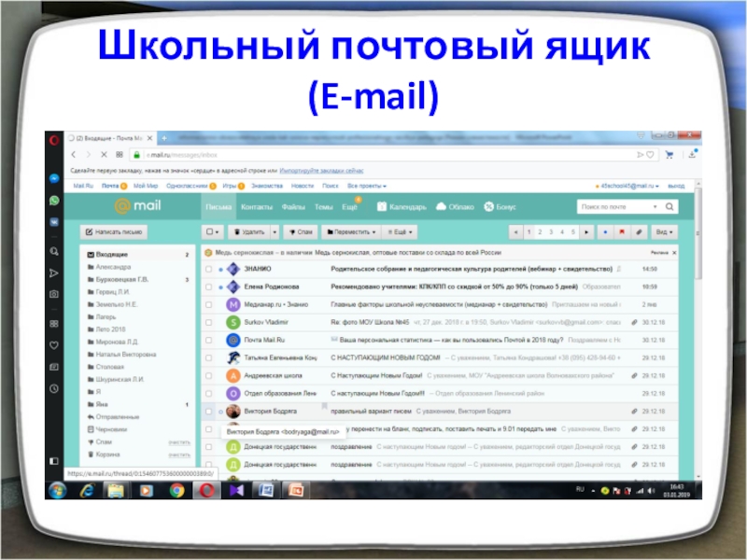Image resolution: width=747 pixels, height=560 pixels.
Task: Open Internet Explorer from taskbar
Action: click(87, 490)
